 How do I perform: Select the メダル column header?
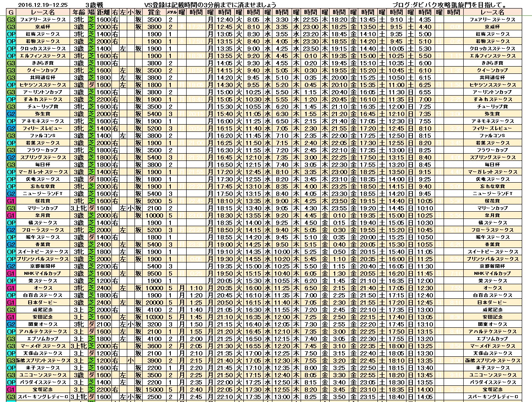(x=171, y=12)
